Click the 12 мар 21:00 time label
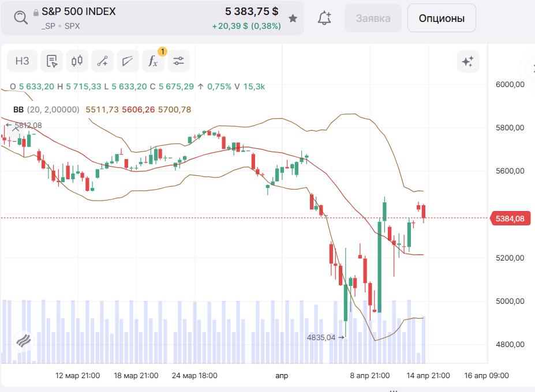 (x=77, y=376)
